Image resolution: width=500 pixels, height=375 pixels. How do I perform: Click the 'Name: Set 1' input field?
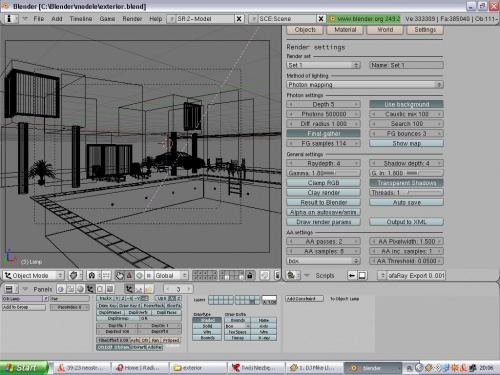(x=406, y=65)
